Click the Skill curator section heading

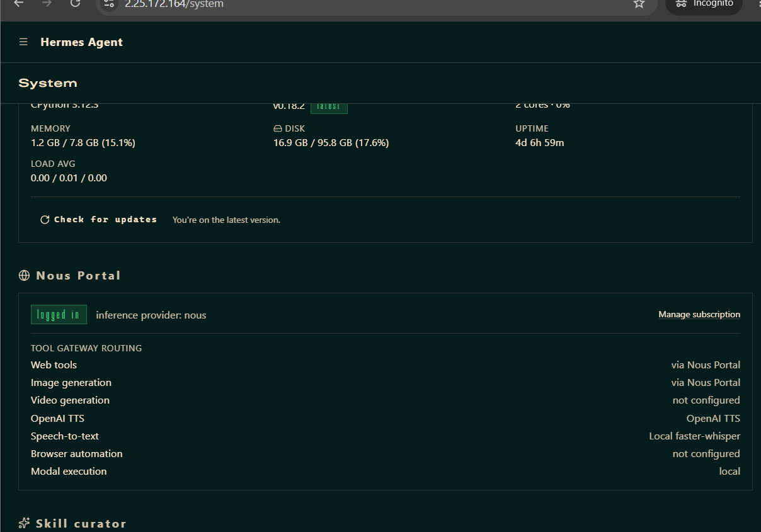click(x=81, y=523)
